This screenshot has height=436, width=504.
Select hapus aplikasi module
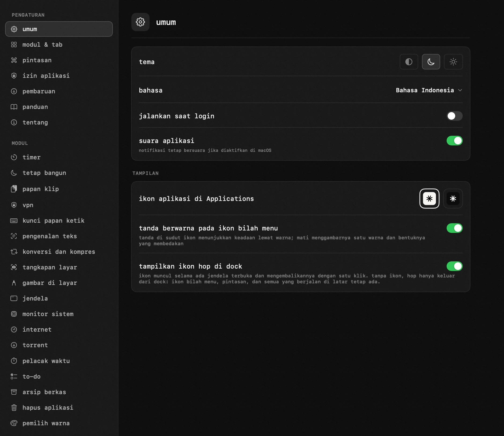click(59, 408)
